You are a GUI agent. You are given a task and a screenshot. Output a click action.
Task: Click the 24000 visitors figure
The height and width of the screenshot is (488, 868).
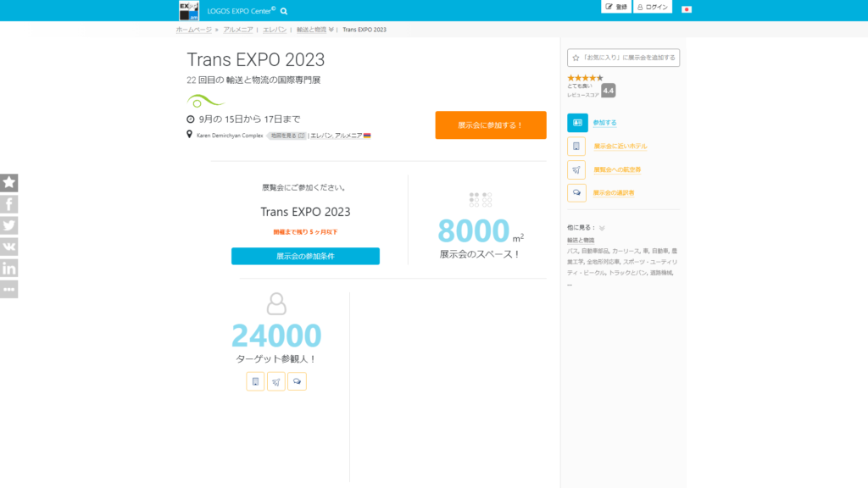(x=276, y=335)
